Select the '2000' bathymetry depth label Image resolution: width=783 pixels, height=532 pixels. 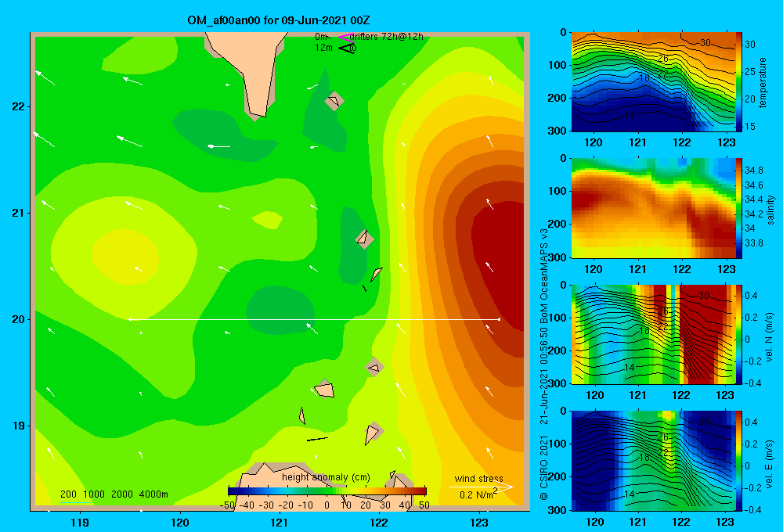tap(122, 494)
